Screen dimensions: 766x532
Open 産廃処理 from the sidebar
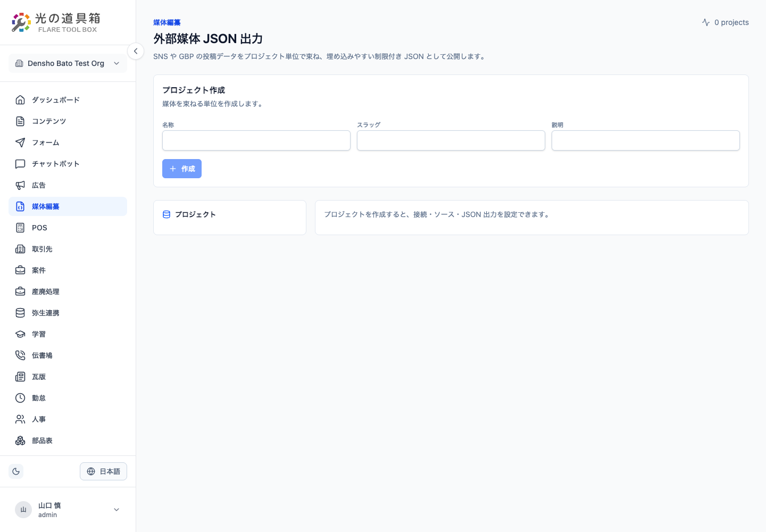point(68,292)
